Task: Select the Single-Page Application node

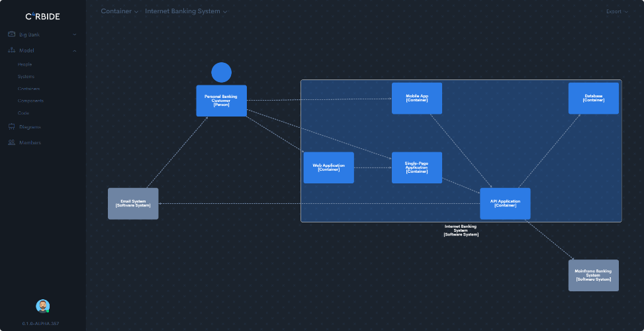Action: pyautogui.click(x=417, y=167)
